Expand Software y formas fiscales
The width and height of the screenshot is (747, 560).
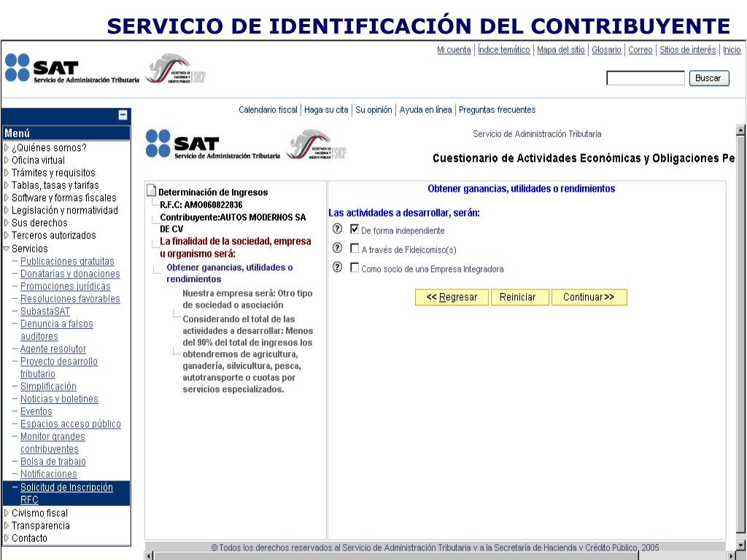[7, 198]
